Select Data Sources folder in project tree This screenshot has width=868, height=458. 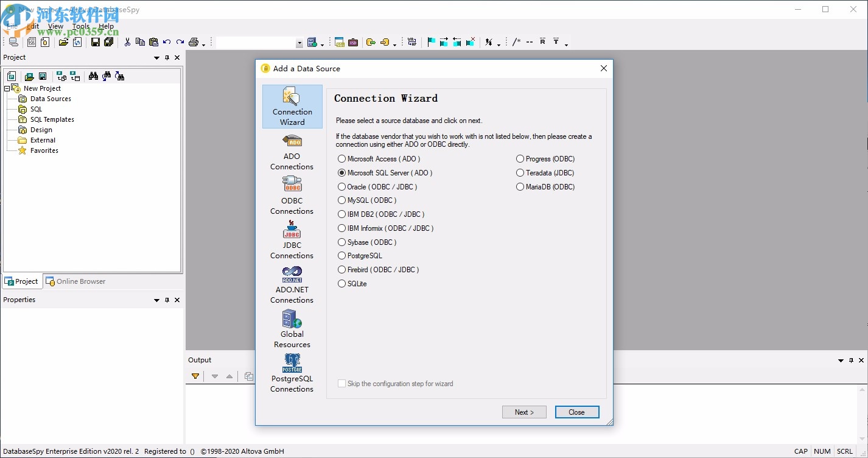pyautogui.click(x=51, y=99)
